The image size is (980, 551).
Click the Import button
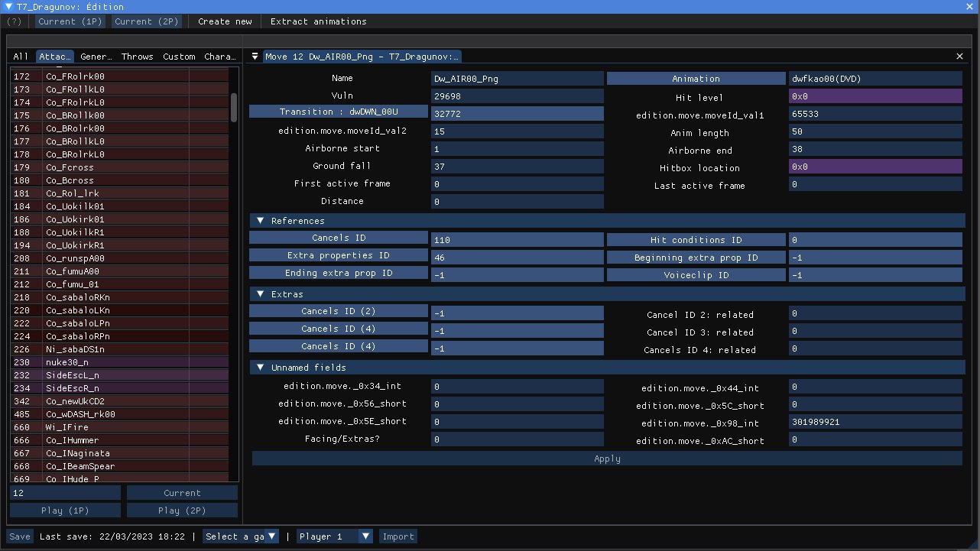point(398,536)
